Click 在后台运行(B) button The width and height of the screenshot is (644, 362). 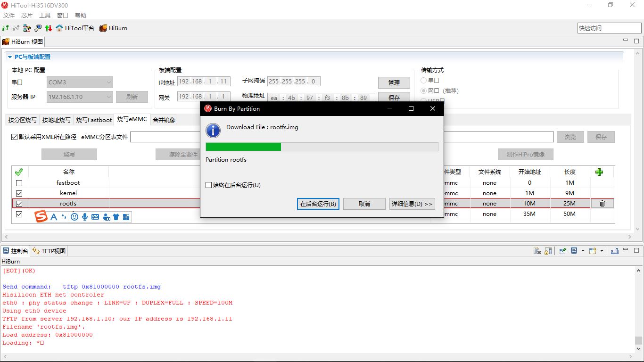(318, 204)
